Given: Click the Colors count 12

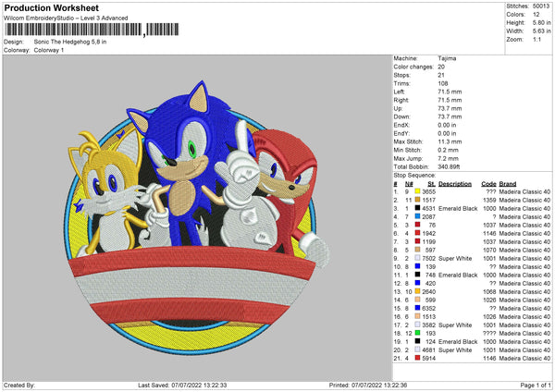Looking at the screenshot, I should tap(536, 15).
